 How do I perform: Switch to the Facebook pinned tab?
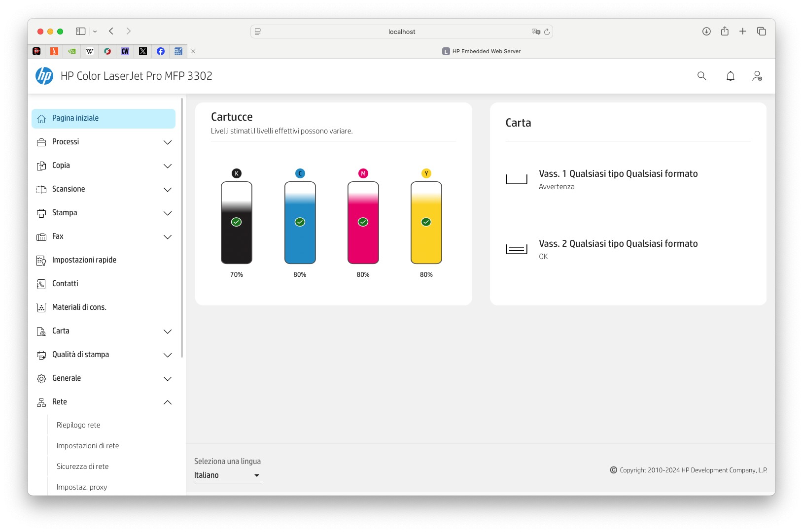click(161, 51)
